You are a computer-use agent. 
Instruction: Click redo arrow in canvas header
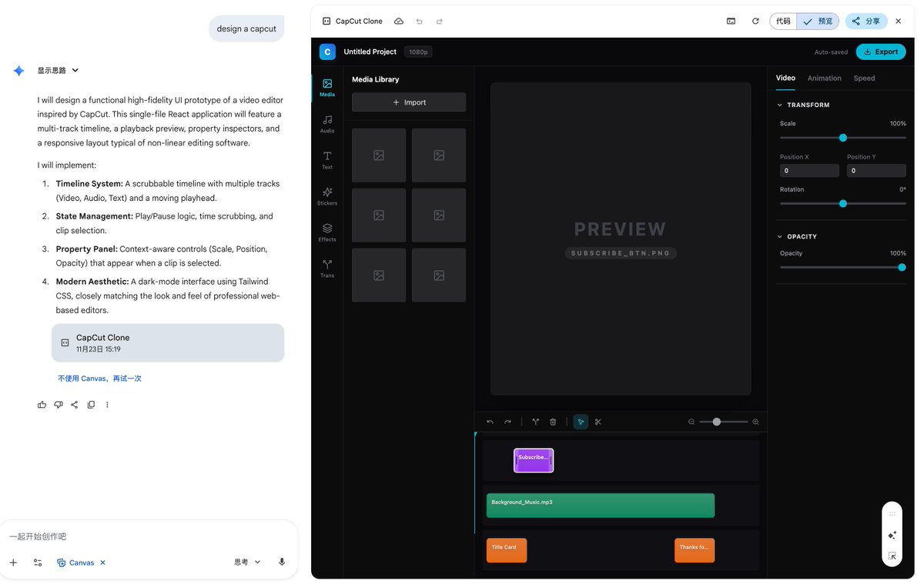click(440, 22)
